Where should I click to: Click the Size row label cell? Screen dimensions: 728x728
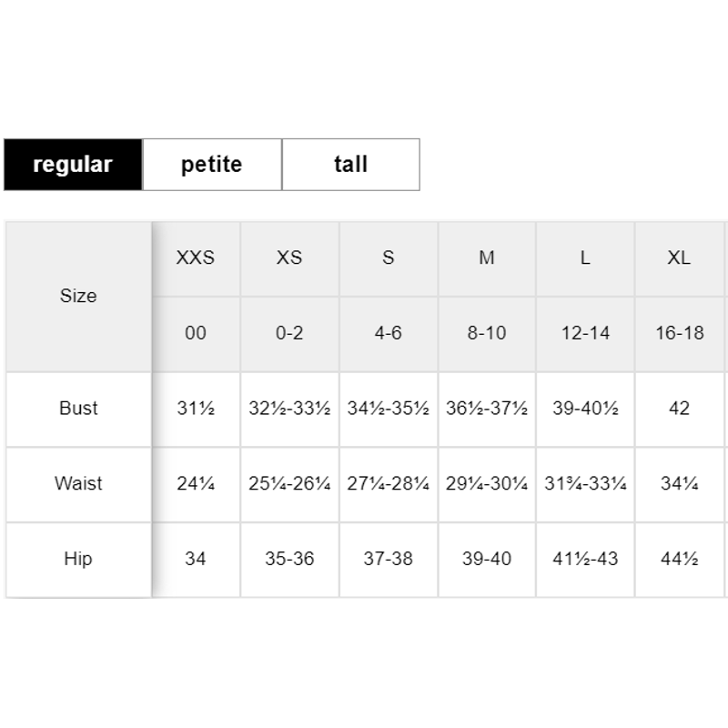tap(78, 297)
